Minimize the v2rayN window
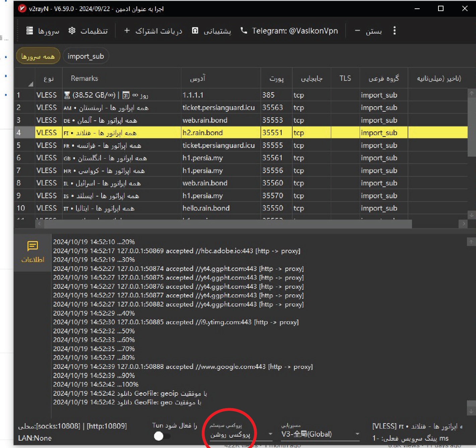This screenshot has height=448, width=476. (x=417, y=8)
